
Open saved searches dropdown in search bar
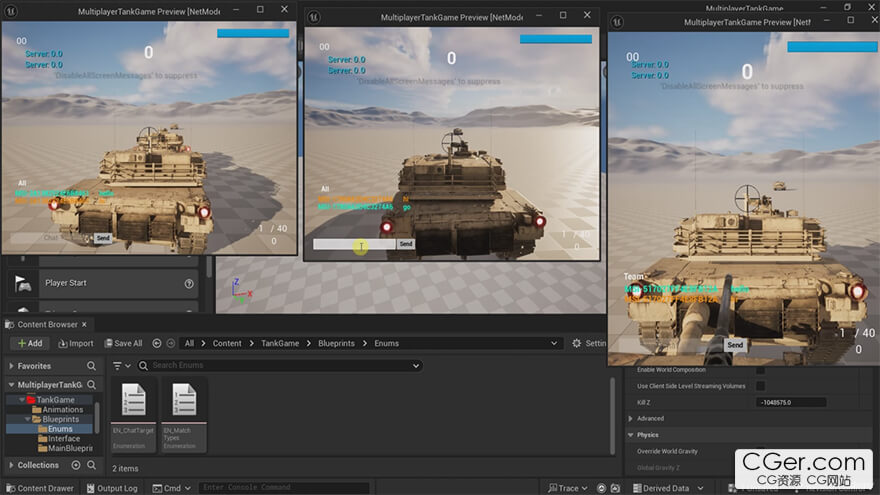pos(416,366)
